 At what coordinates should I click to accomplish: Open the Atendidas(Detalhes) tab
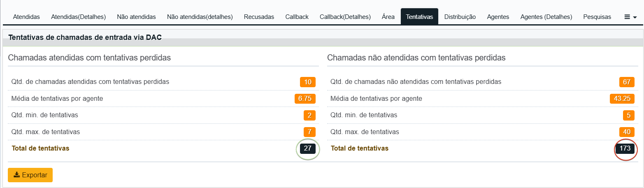pos(78,17)
